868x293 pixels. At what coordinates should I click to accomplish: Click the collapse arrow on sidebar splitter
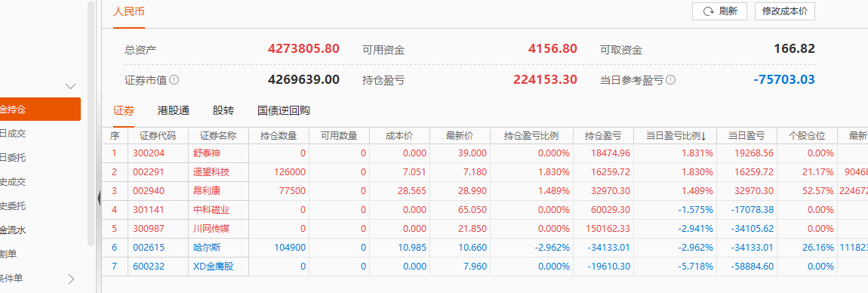pyautogui.click(x=99, y=197)
